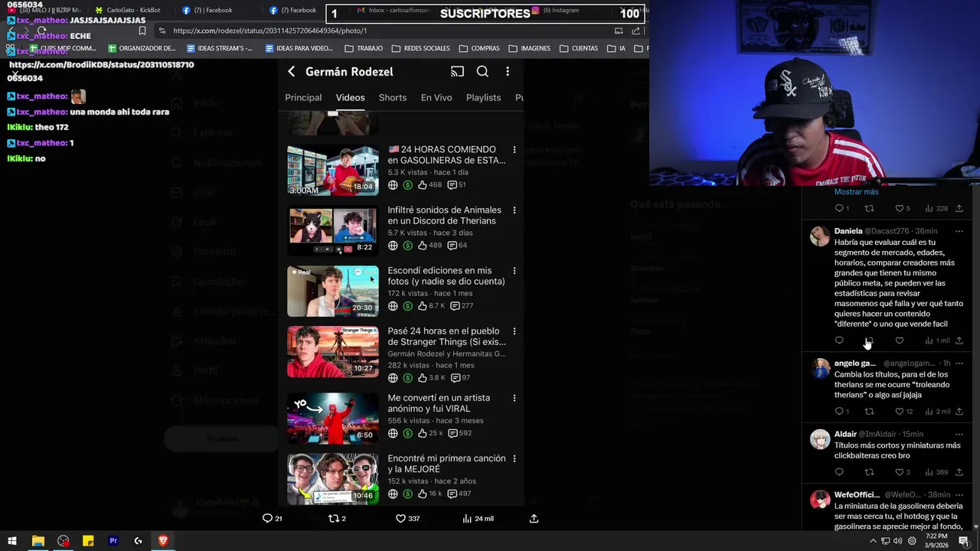Open options for Escondí ediciones video
This screenshot has height=551, width=980.
(x=514, y=271)
